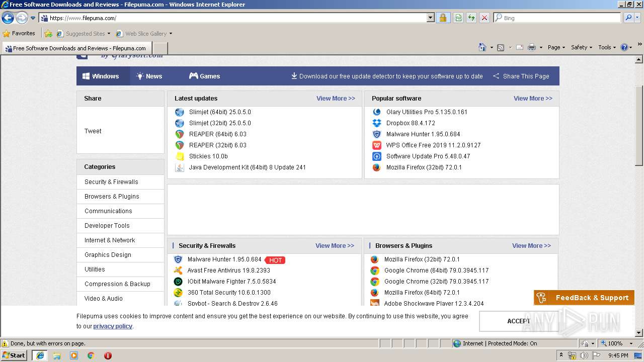Click the Mozilla Firefox icon in Popular software
This screenshot has width=644, height=362.
pos(377,167)
